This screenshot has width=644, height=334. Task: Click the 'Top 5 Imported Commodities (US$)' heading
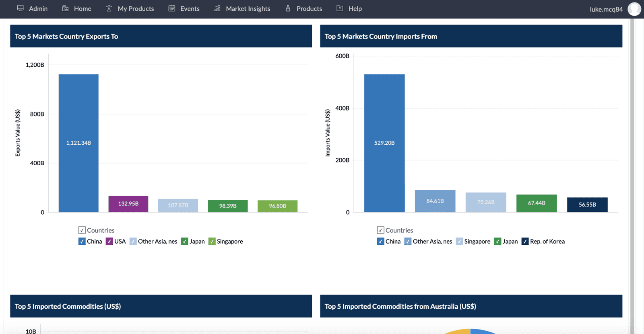(68, 306)
